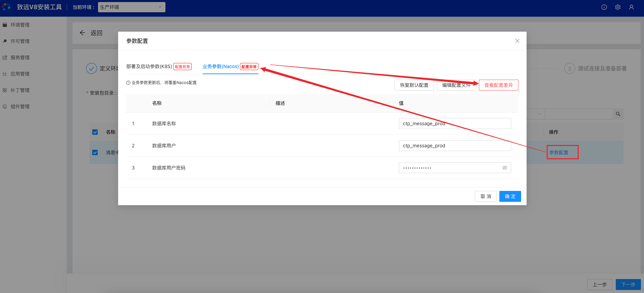The width and height of the screenshot is (644, 293).
Task: Click the 组件管理 sidebar layers icon
Action: 5,107
